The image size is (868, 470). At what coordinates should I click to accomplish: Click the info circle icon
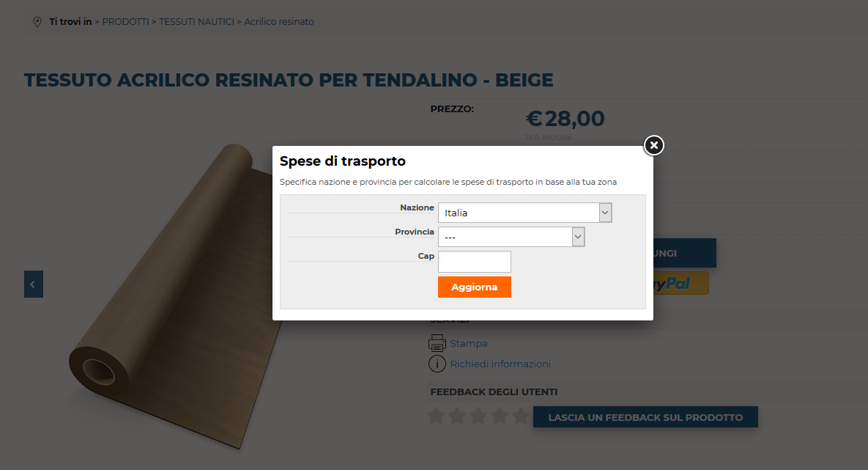(x=437, y=364)
